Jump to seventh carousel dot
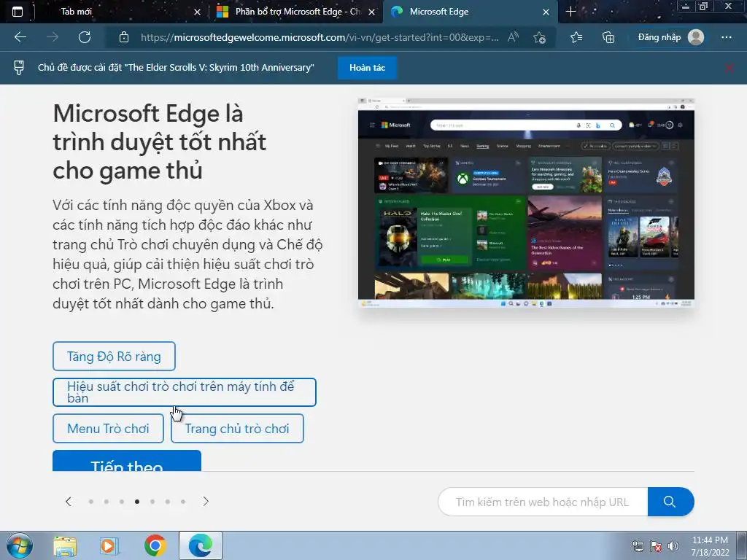This screenshot has width=747, height=560. tap(183, 502)
